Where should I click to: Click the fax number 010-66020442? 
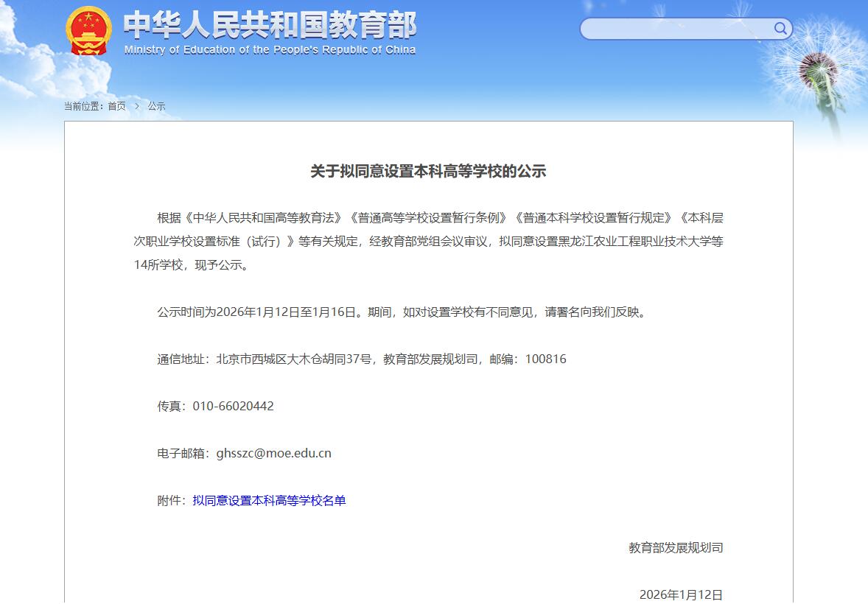click(x=233, y=407)
